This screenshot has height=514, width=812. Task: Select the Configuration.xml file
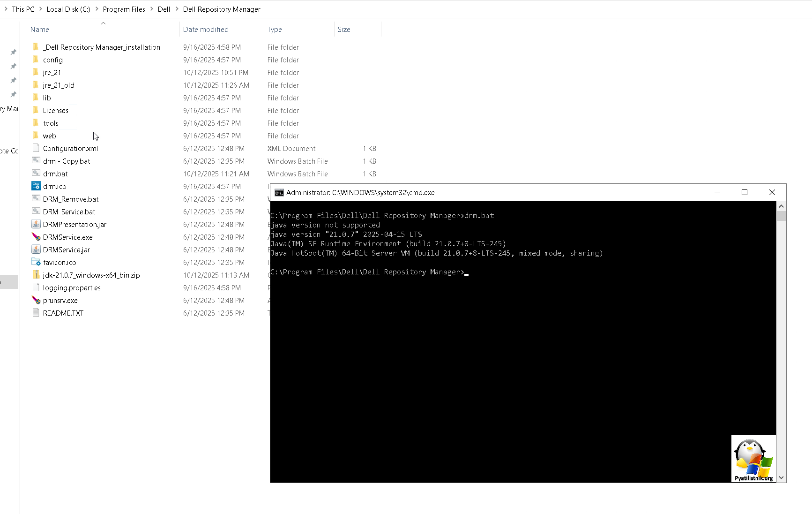click(x=70, y=148)
